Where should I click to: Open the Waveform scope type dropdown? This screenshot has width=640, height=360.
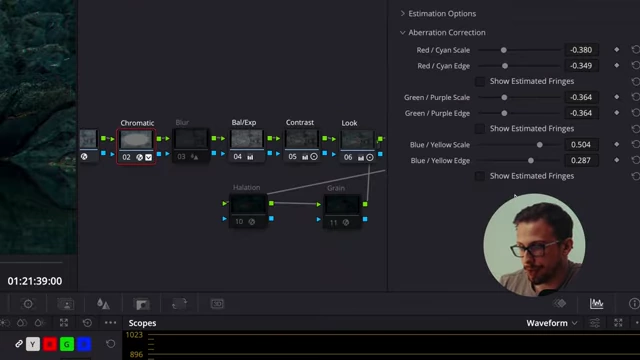[552, 323]
